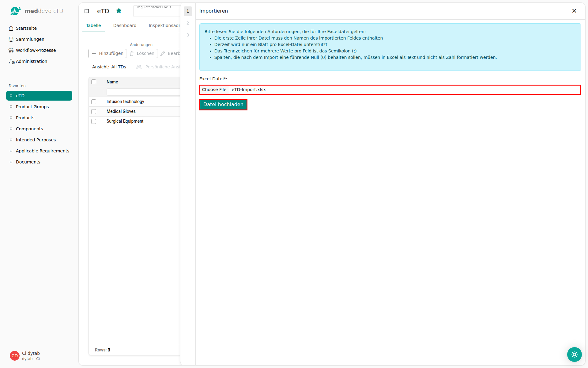The width and height of the screenshot is (588, 368).
Task: Open the Regulatorischer Fokus dropdown
Action: tap(157, 11)
